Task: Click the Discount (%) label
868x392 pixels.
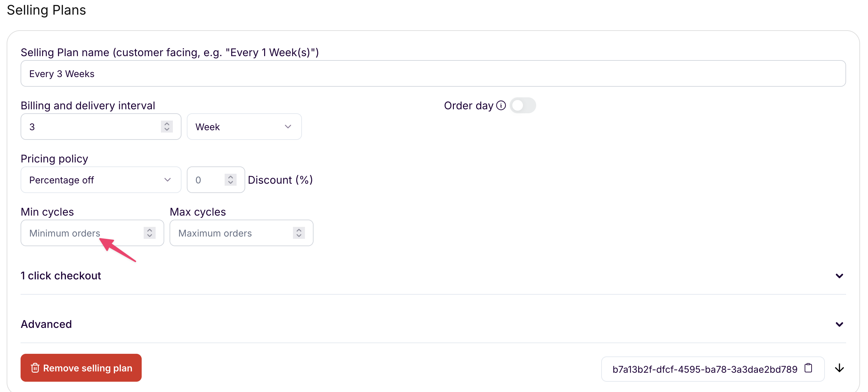Action: coord(280,180)
